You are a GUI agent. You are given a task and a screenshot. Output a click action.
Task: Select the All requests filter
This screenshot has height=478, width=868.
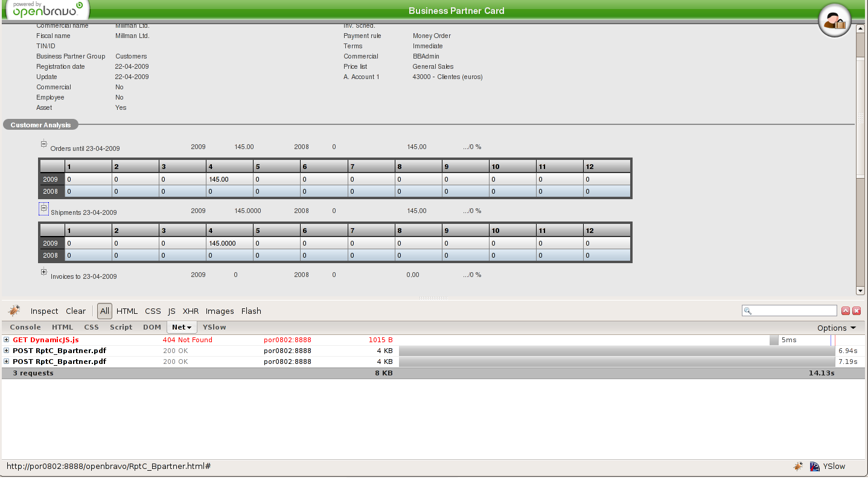click(105, 311)
